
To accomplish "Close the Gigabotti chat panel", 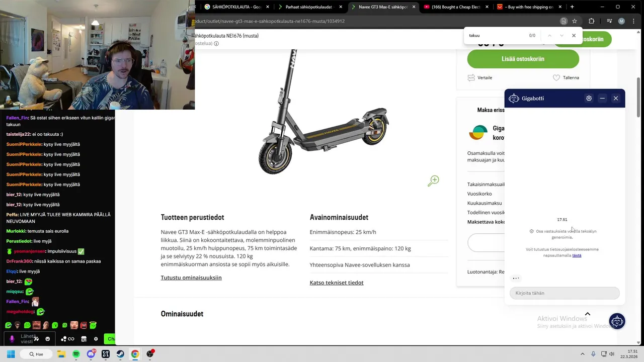I will tap(616, 99).
